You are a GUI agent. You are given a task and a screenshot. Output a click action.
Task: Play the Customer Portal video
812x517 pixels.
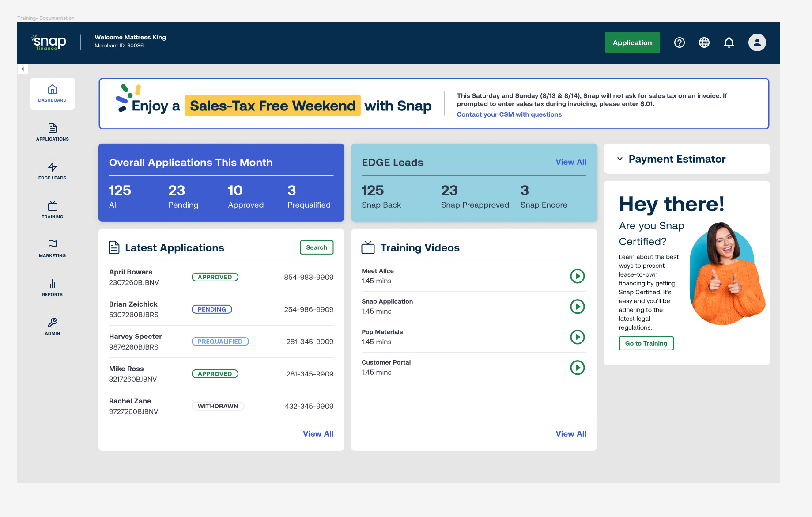pyautogui.click(x=577, y=368)
